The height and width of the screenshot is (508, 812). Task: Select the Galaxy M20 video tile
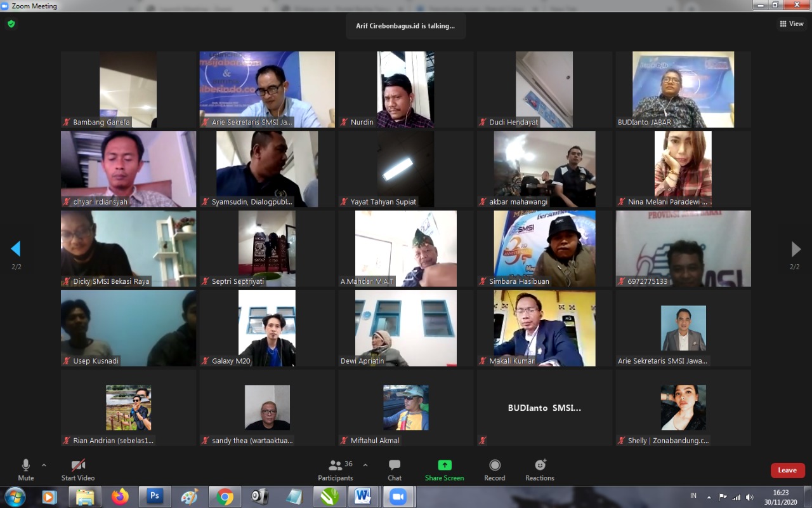[x=267, y=328]
